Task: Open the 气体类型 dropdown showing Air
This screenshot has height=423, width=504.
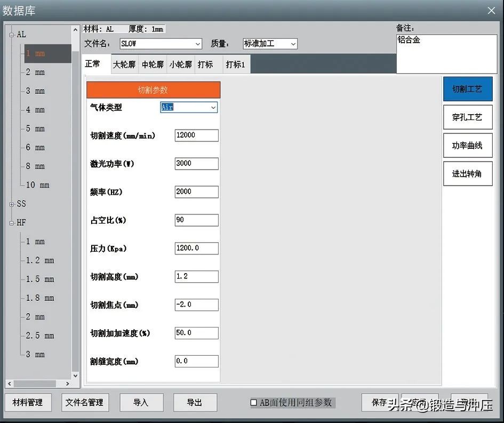Action: click(x=213, y=107)
